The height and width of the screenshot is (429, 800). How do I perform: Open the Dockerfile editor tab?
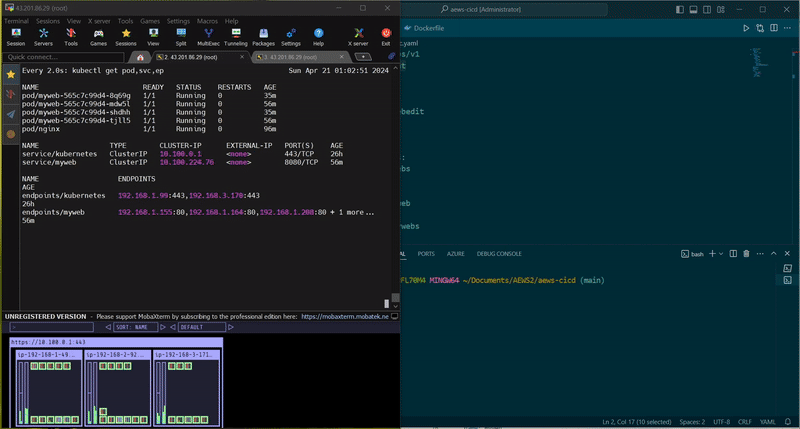tap(424, 28)
